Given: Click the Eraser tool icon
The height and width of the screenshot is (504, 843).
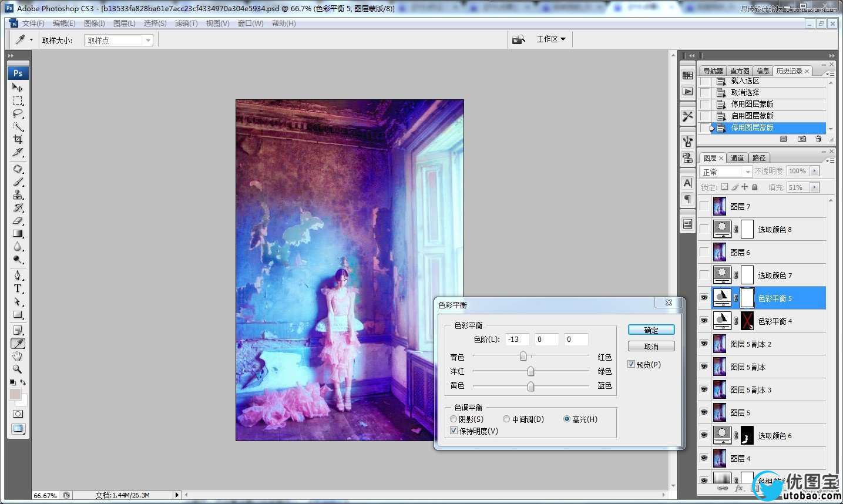Looking at the screenshot, I should 18,221.
